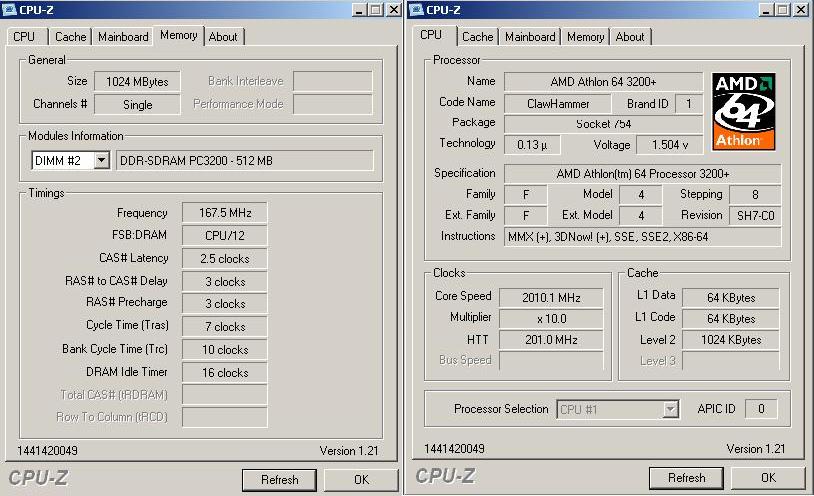
Task: Click Revision value SH7-C0
Action: [755, 216]
